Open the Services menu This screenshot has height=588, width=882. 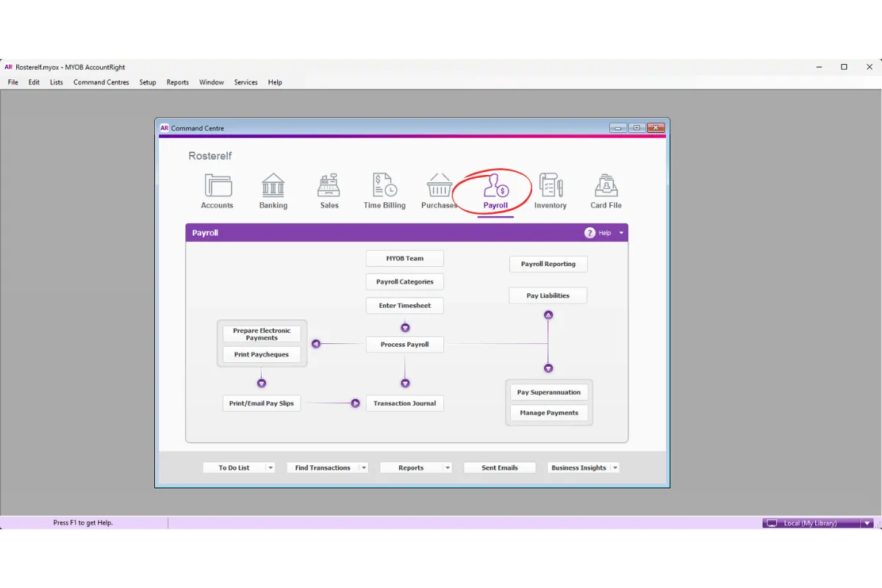246,82
